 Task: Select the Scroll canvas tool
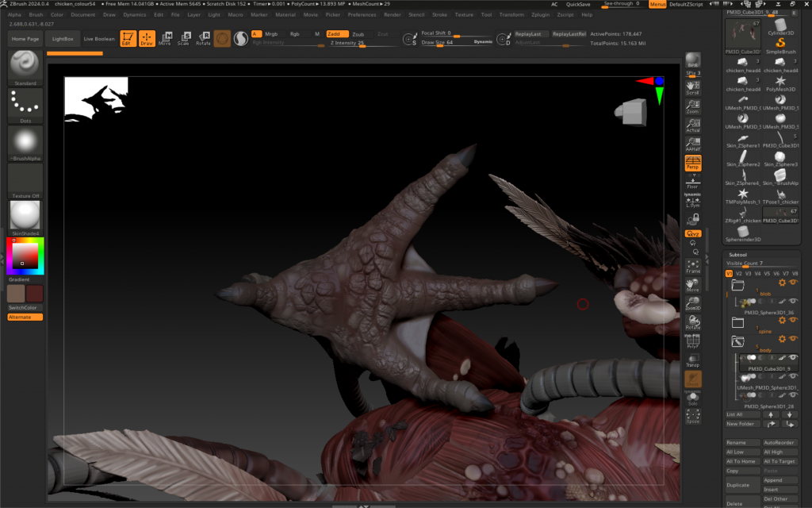[x=693, y=88]
